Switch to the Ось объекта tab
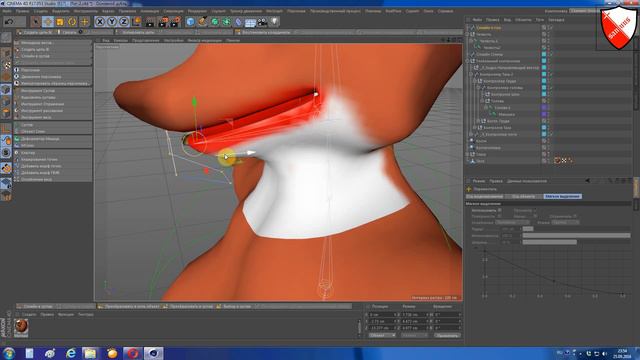Viewport: 640px width, 360px height. (x=524, y=196)
